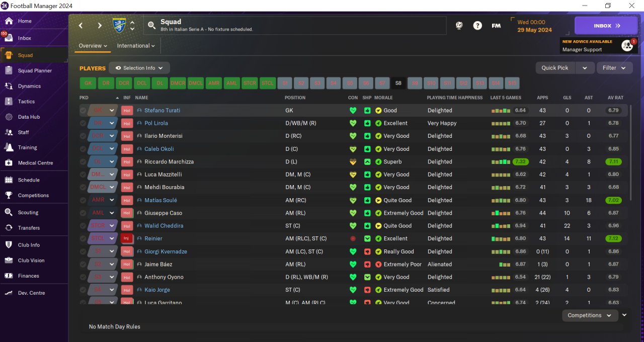Click Reinier's last 5 games form bars

[x=501, y=239]
